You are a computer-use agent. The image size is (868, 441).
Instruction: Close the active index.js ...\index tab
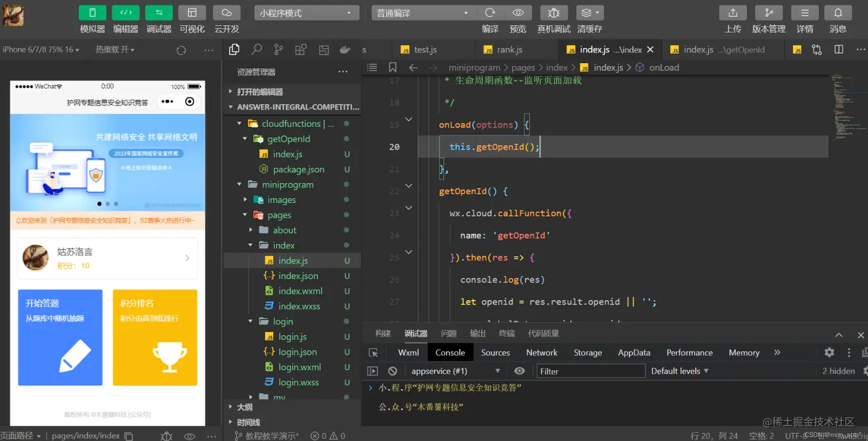click(x=650, y=50)
